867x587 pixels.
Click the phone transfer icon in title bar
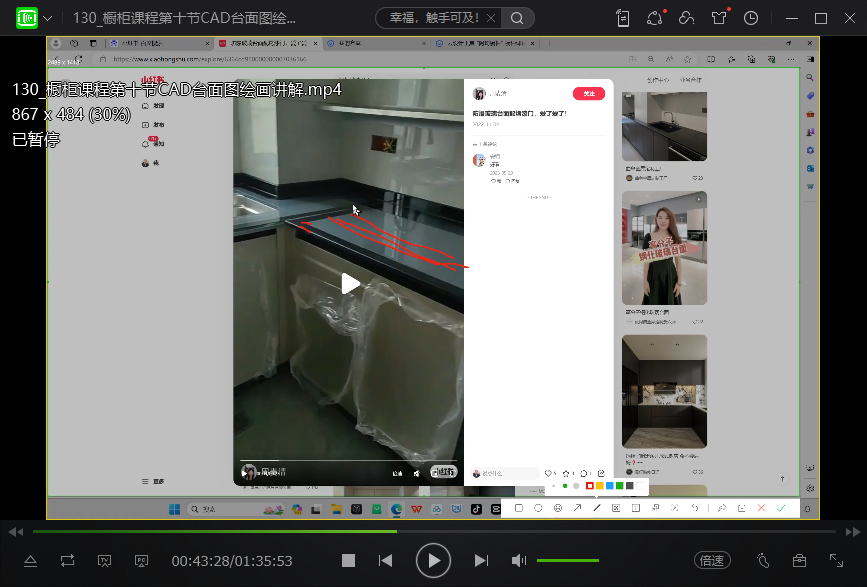coord(623,18)
